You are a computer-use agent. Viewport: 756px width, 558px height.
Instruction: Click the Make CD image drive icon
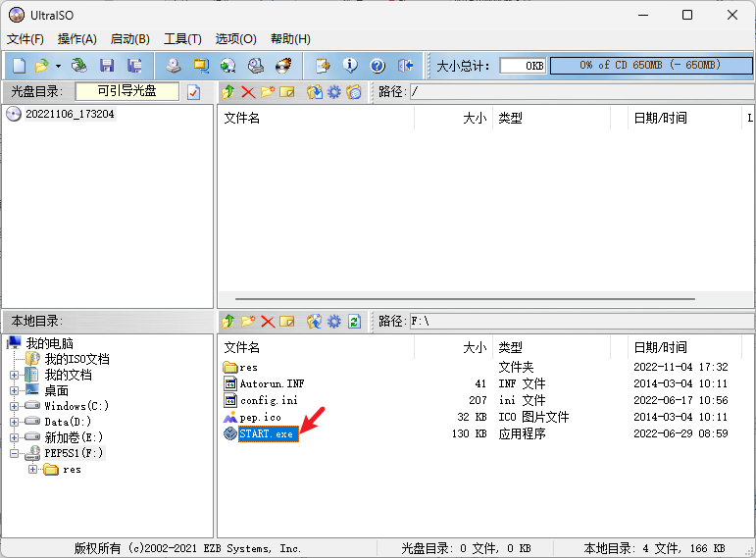click(x=174, y=66)
